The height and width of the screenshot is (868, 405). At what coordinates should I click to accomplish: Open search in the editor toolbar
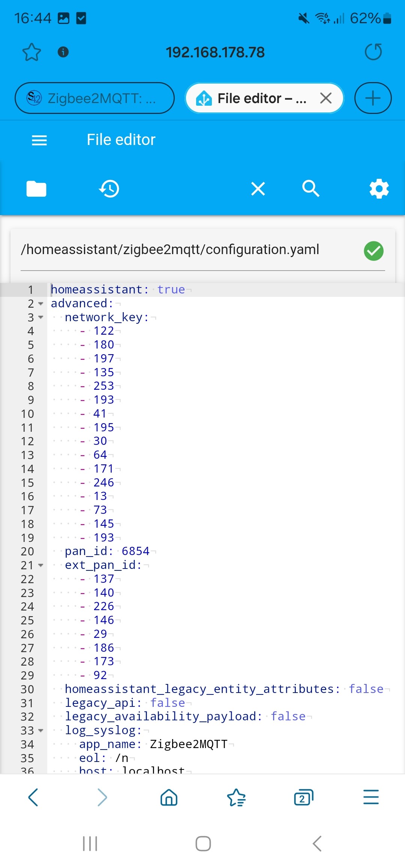point(311,189)
